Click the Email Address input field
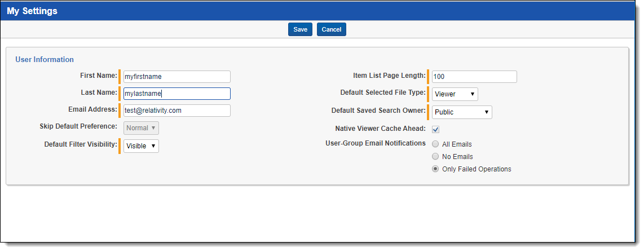 tap(177, 111)
